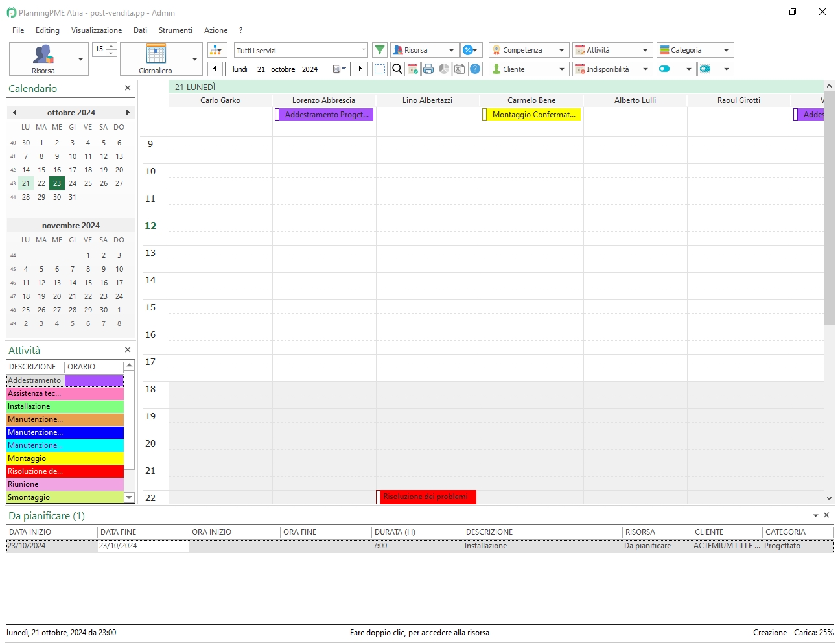Click the print icon on the toolbar
840x643 pixels.
(x=428, y=69)
